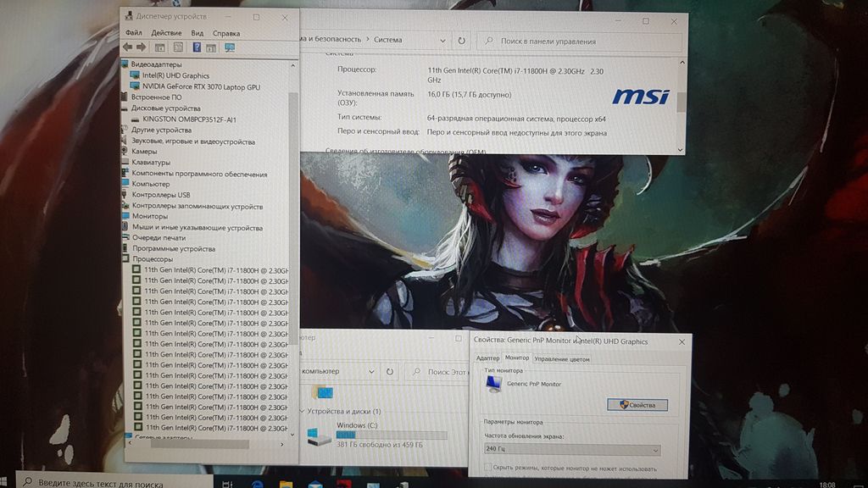Click the Intel(R) UHD Graphics adapter icon
The image size is (868, 488).
pos(135,75)
